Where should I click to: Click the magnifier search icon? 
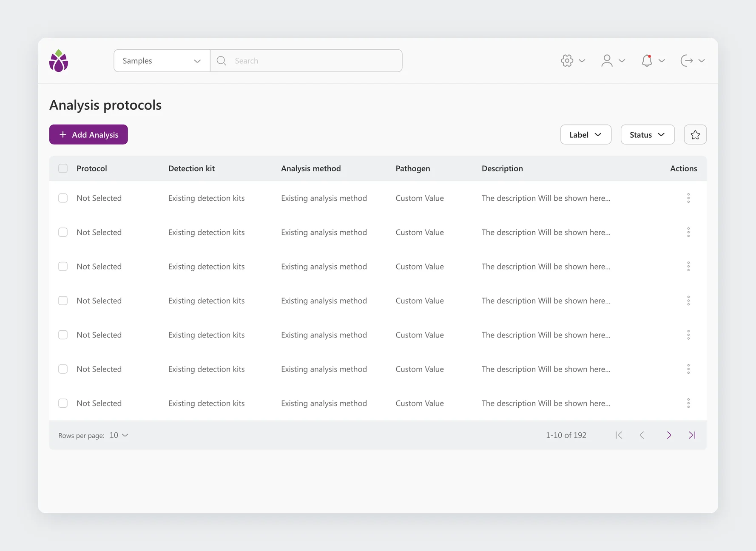(221, 61)
